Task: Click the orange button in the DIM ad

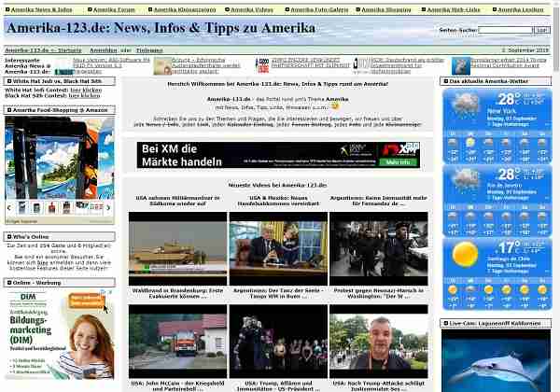Action: point(88,301)
